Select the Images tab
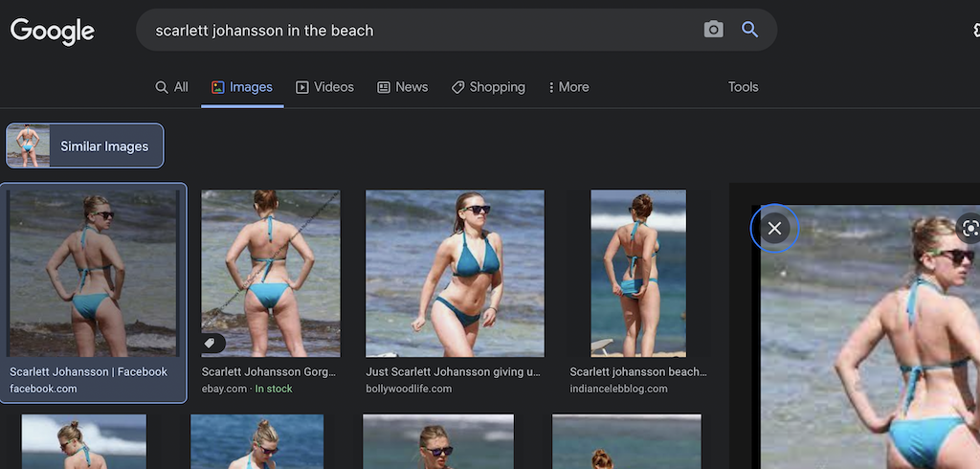The height and width of the screenshot is (469, 980). [x=242, y=87]
